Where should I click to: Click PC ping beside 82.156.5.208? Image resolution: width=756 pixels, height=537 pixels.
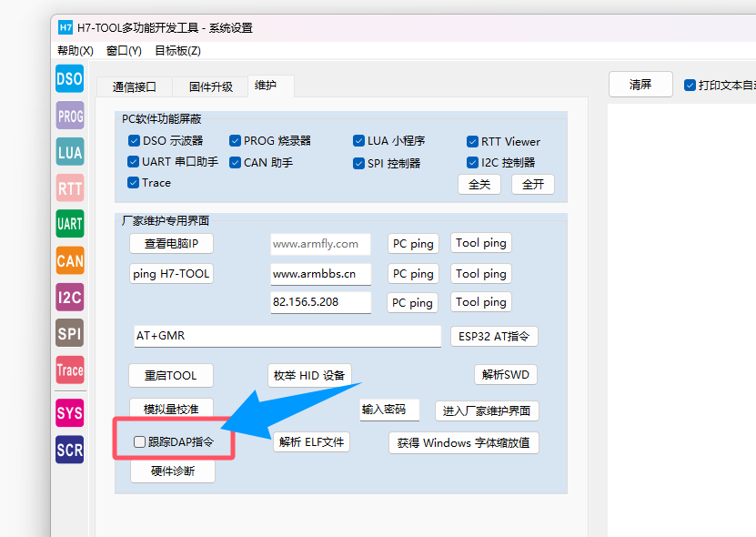pos(412,302)
